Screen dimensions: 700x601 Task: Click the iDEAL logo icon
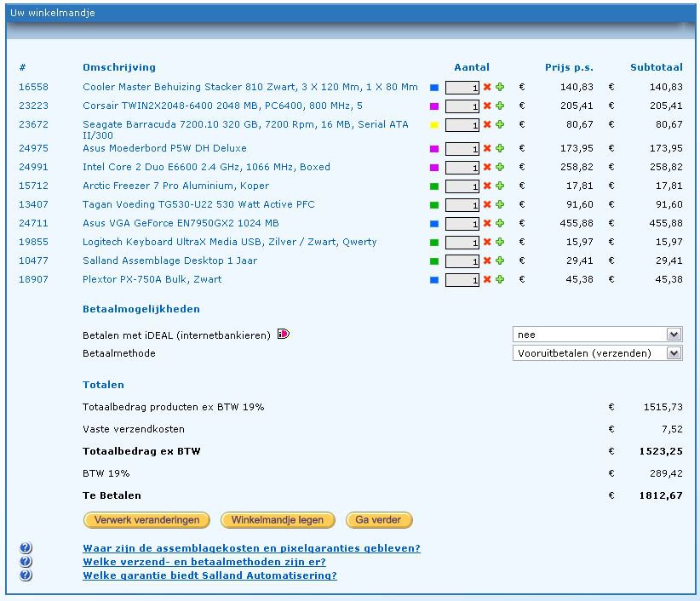point(284,334)
